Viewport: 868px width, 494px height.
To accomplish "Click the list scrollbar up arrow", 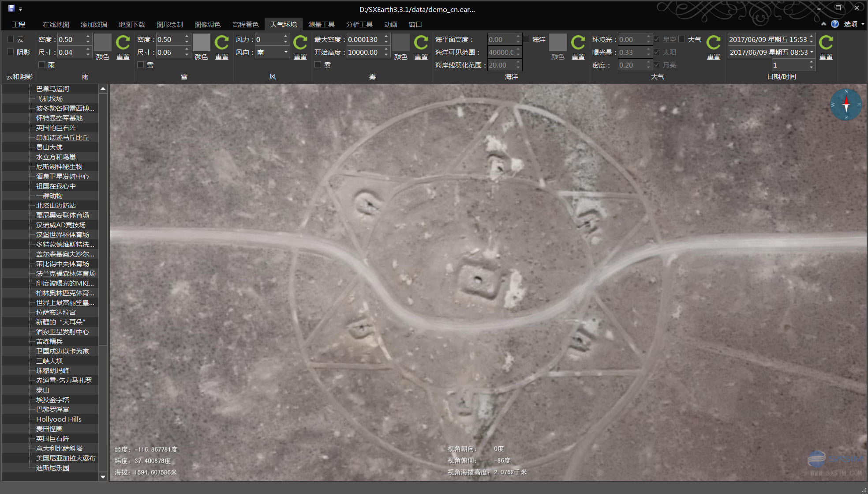I will pyautogui.click(x=103, y=89).
